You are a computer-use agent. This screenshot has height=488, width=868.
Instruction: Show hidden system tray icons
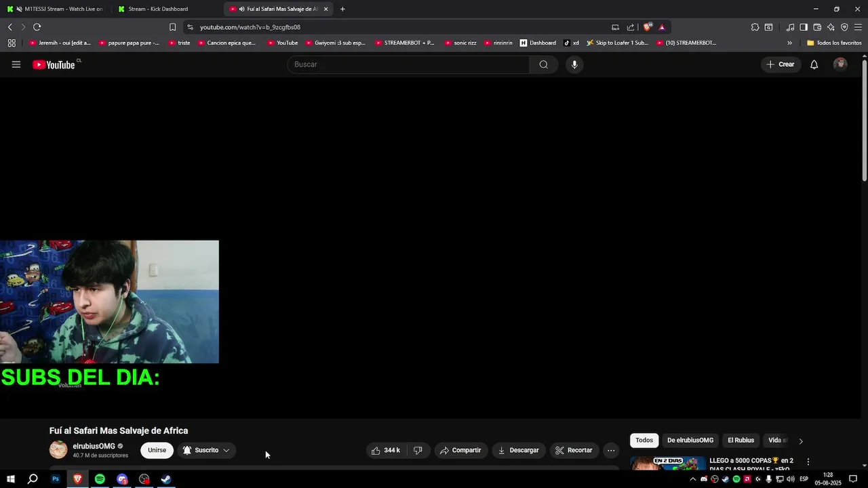(x=692, y=479)
